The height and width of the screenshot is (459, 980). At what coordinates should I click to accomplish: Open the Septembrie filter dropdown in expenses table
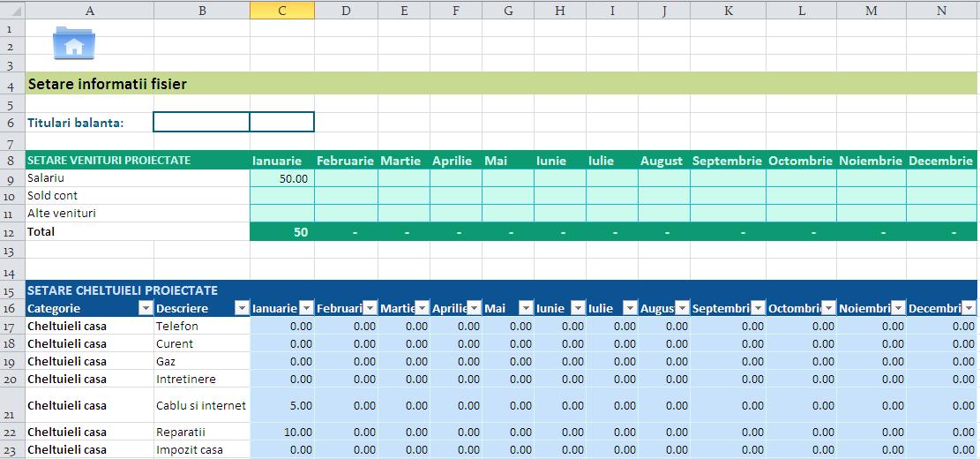click(759, 308)
